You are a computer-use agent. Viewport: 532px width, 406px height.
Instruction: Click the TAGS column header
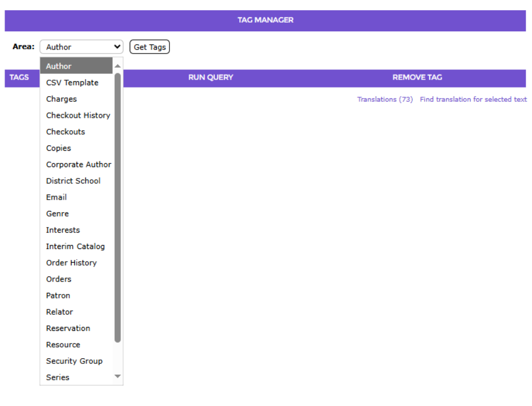pos(19,77)
